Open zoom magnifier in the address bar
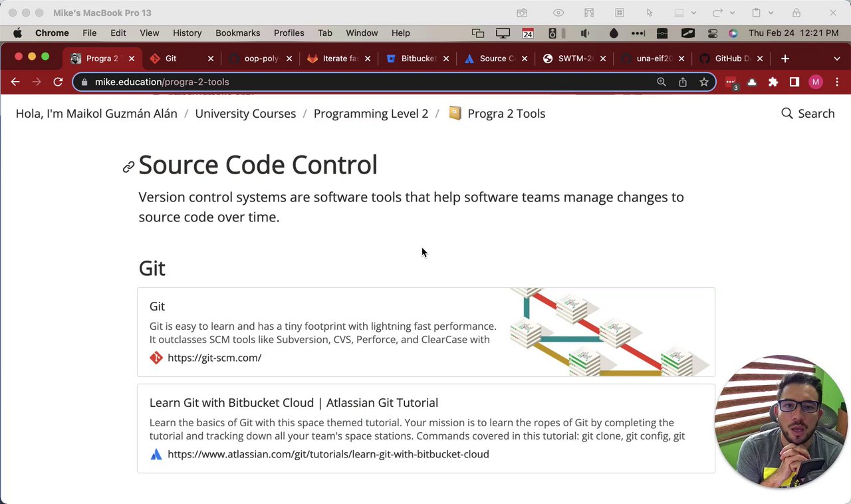The width and height of the screenshot is (851, 504). 662,82
